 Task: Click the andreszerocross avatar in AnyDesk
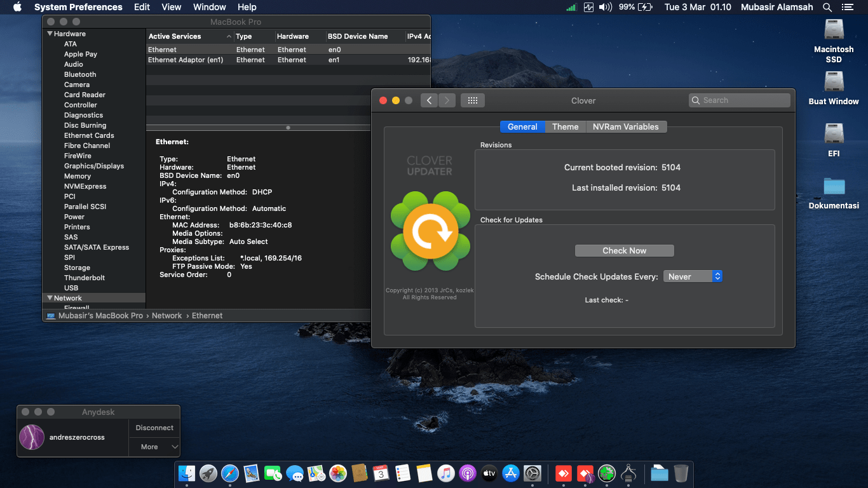32,437
